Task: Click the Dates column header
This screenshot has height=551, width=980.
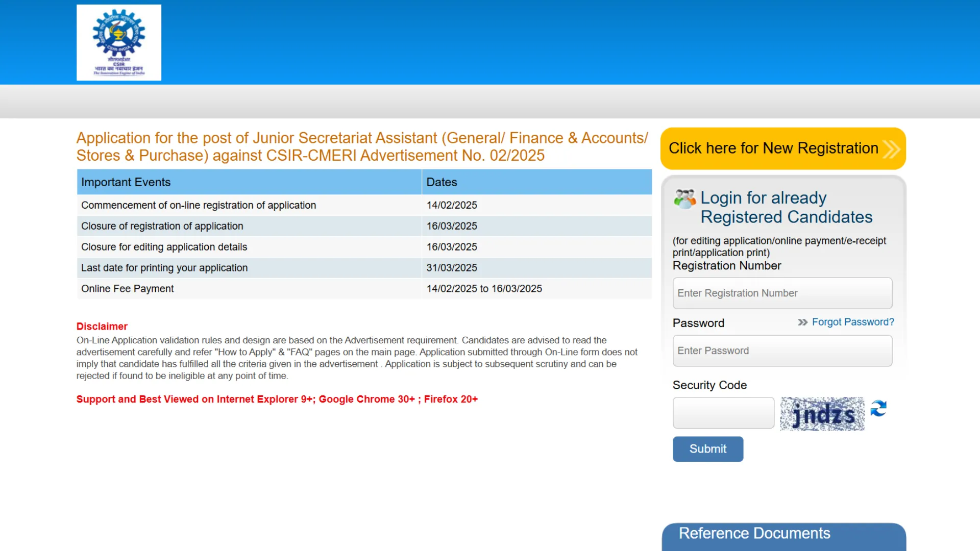Action: [x=442, y=182]
